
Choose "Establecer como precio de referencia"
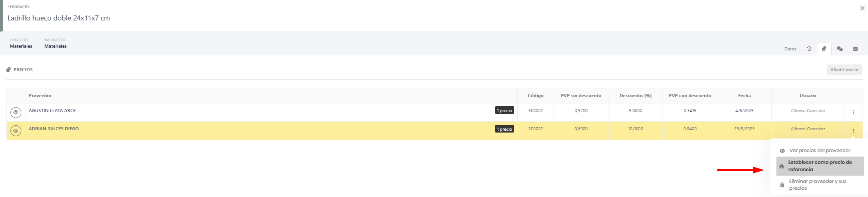[819, 166]
